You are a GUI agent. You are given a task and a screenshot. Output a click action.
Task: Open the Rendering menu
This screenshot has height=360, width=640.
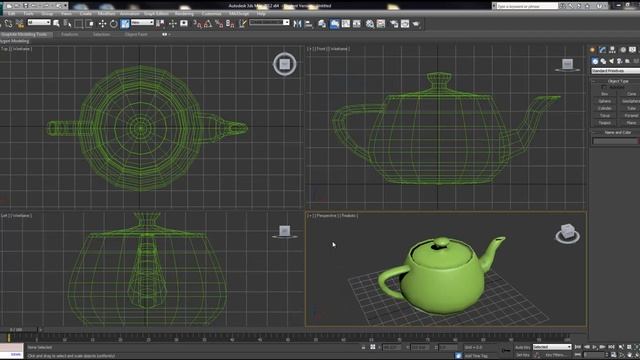coord(184,13)
